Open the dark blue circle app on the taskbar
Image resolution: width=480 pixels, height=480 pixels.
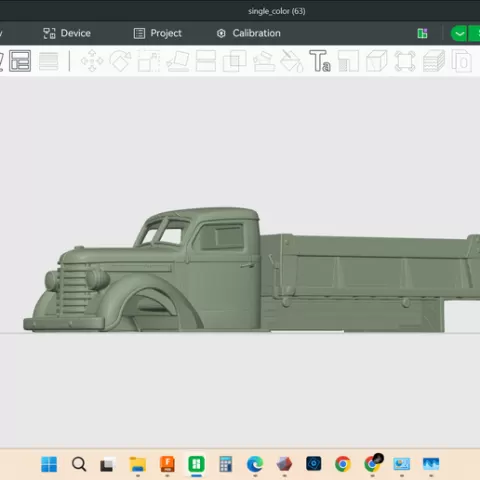(314, 464)
